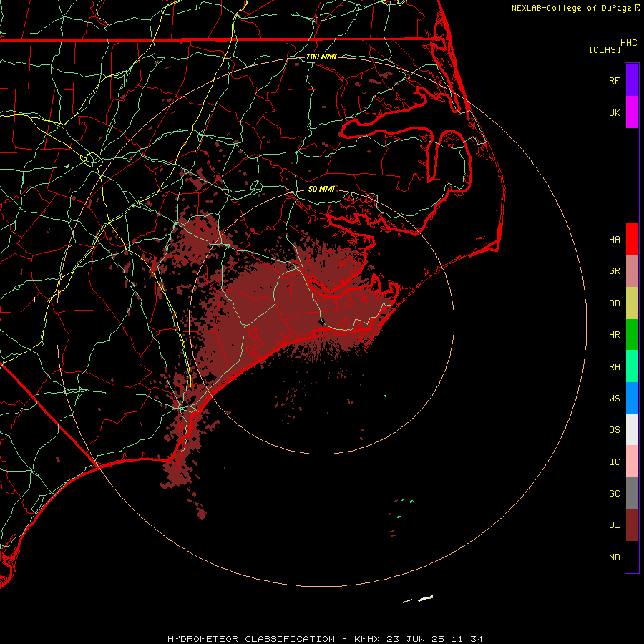Image resolution: width=644 pixels, height=644 pixels.
Task: Click the HR legend label
Action: pyautogui.click(x=614, y=335)
